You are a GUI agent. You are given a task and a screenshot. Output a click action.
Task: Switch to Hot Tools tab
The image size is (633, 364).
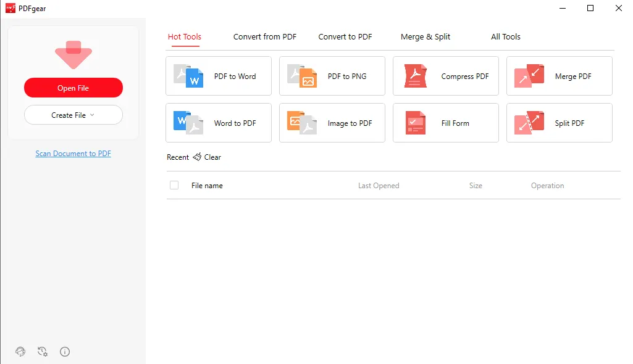185,36
